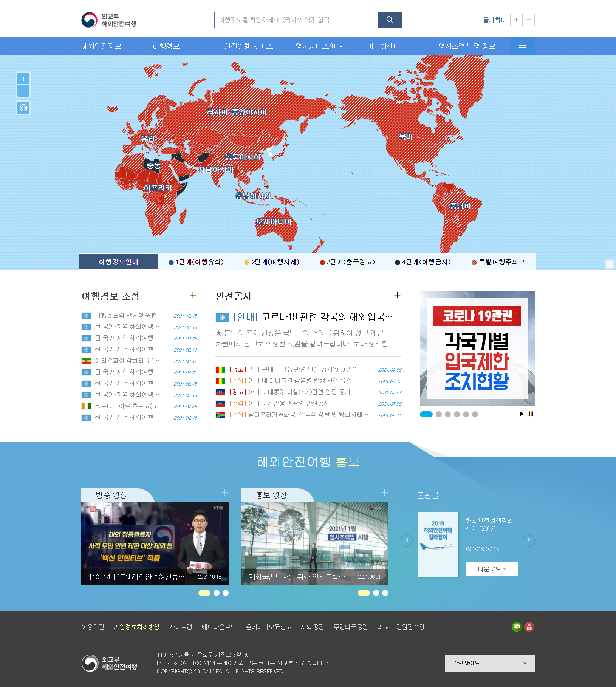The image size is (616, 687).
Task: Open the 배너다운로드 footer link
Action: pos(219,627)
